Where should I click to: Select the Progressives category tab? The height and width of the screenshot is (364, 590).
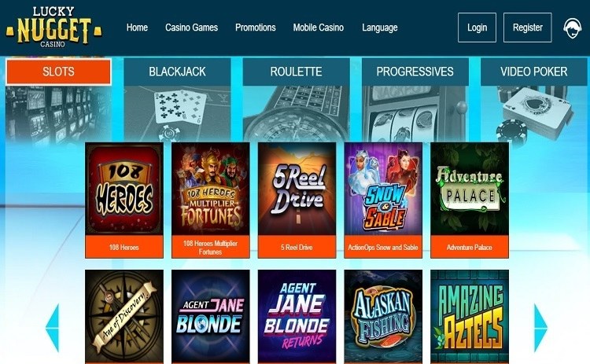tap(415, 72)
